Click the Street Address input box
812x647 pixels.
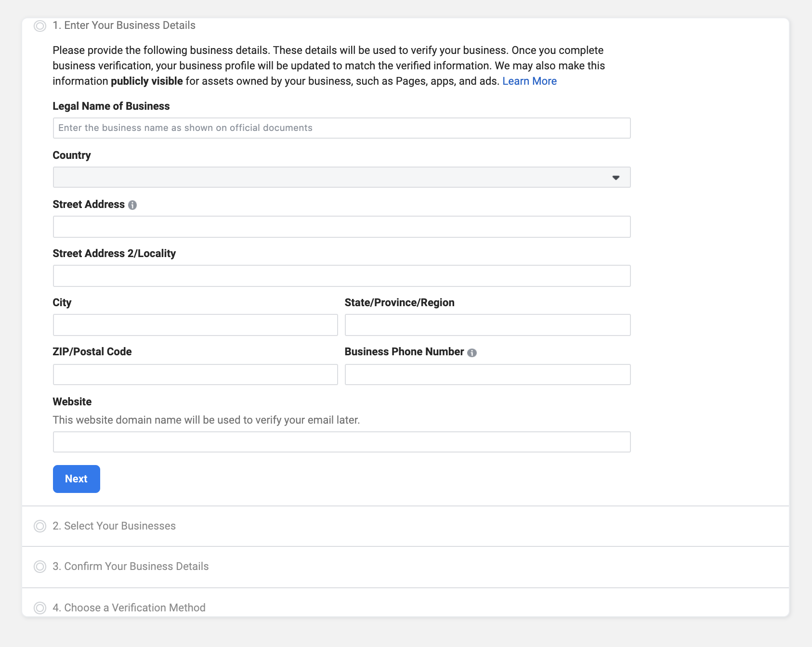[341, 226]
